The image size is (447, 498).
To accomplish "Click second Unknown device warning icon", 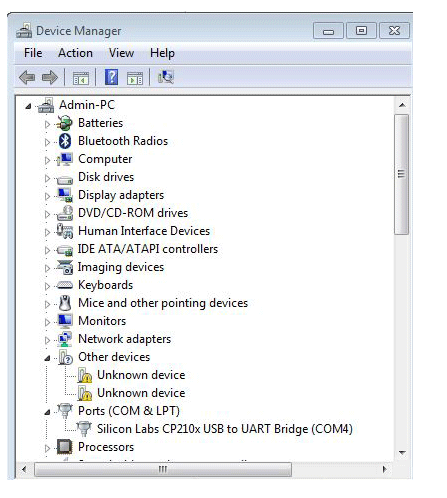I will click(85, 393).
